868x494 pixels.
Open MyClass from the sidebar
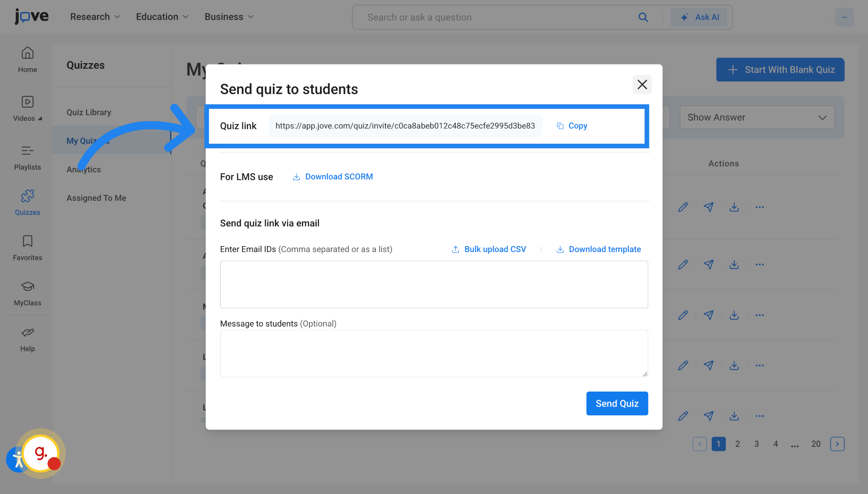click(x=27, y=292)
